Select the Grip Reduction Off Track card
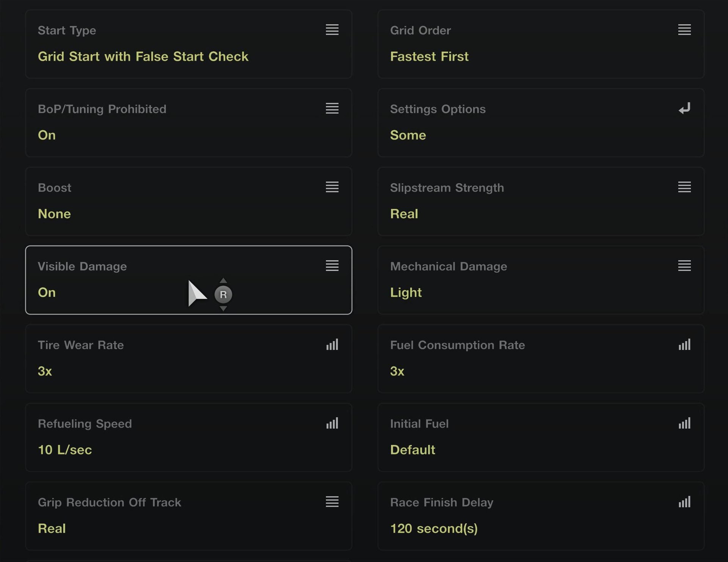728x562 pixels. (188, 516)
